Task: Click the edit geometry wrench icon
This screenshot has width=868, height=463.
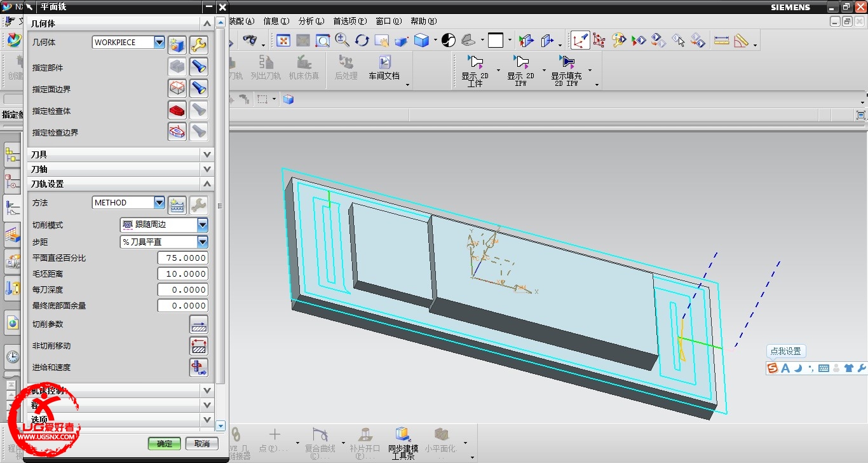Action: click(199, 45)
